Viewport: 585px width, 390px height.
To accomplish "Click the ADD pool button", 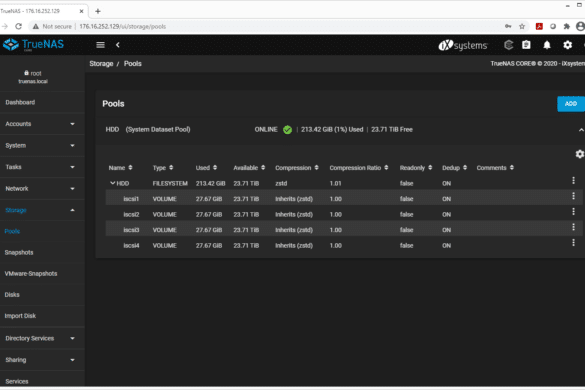I will click(x=571, y=104).
